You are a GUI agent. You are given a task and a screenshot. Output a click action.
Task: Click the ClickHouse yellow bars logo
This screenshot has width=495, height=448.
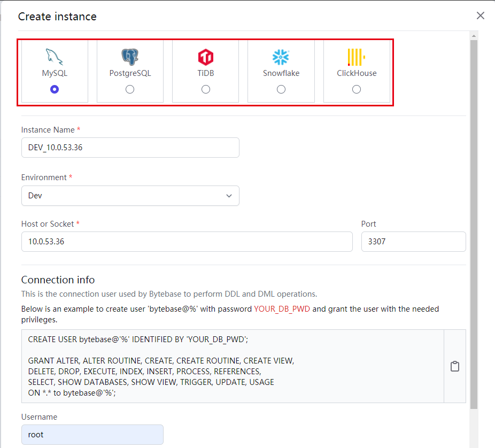coord(356,57)
